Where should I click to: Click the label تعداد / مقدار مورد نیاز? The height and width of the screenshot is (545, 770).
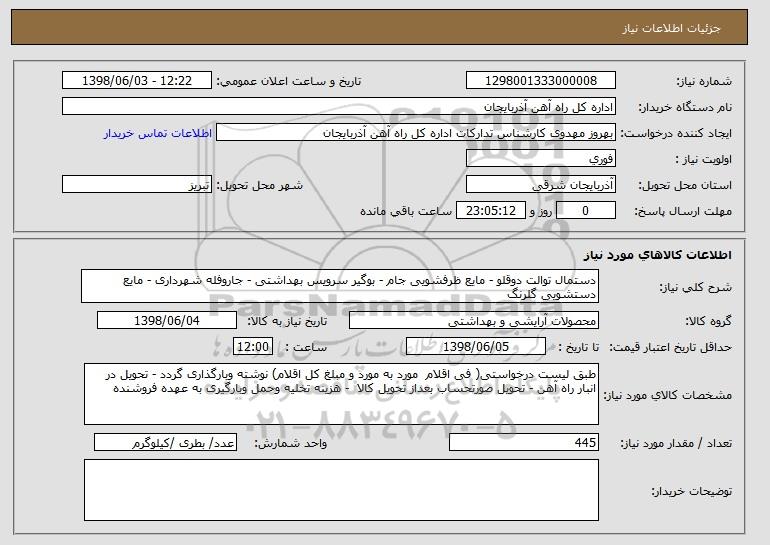tap(676, 443)
